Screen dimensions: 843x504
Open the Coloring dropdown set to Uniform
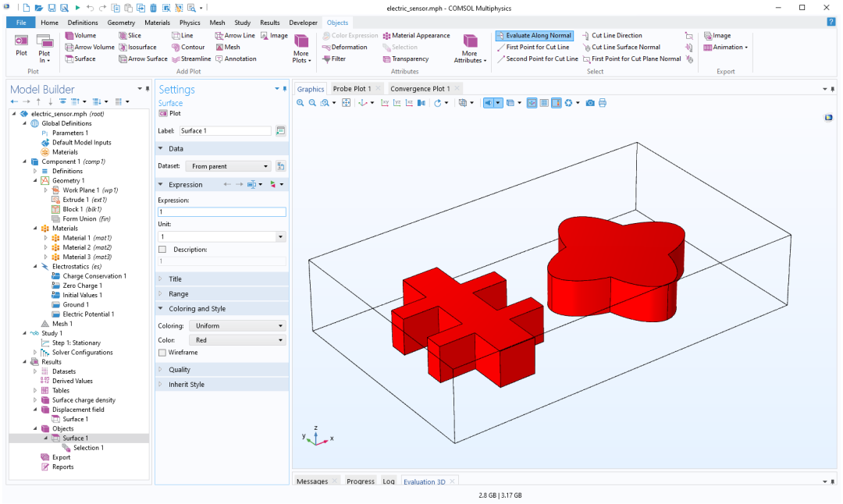point(237,325)
